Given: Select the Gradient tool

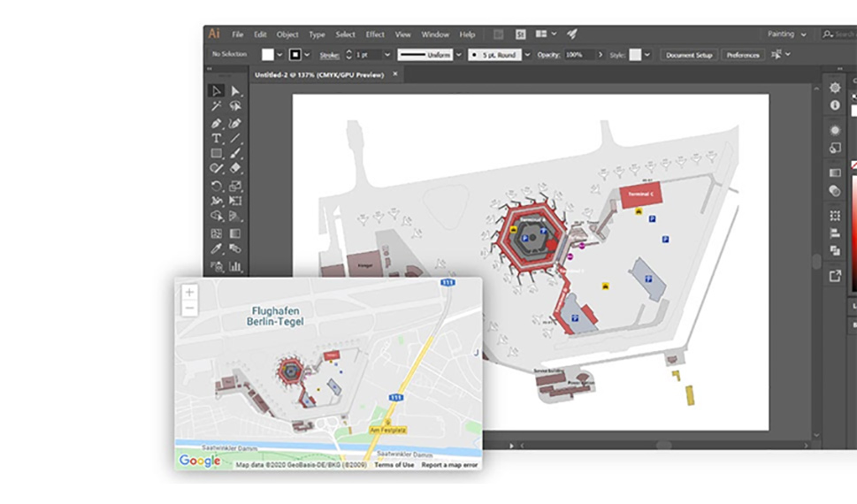Looking at the screenshot, I should click(x=235, y=233).
